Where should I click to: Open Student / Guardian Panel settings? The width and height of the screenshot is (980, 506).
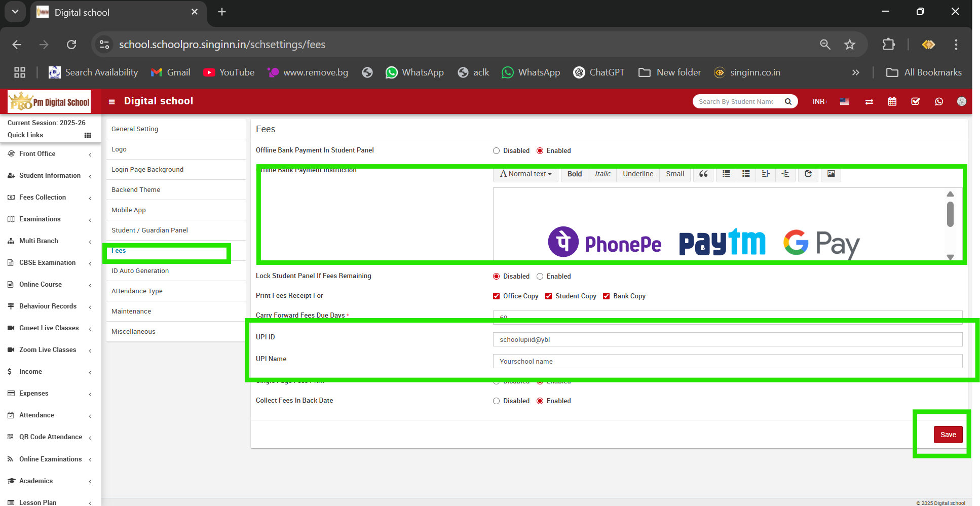click(176, 230)
